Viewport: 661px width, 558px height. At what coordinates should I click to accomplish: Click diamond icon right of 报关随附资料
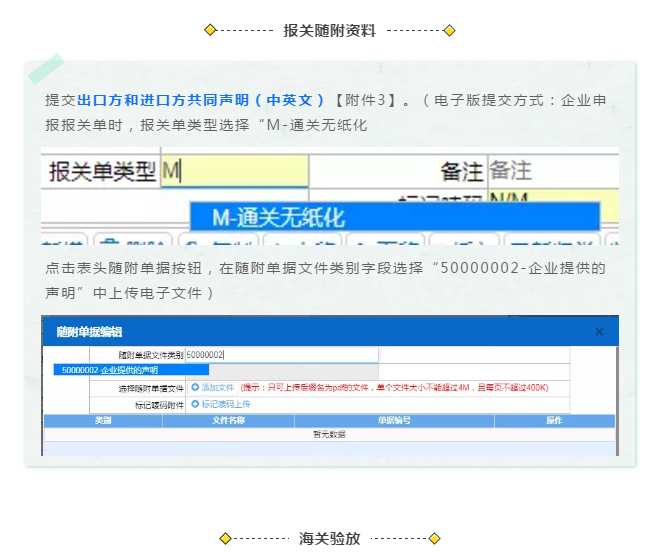coord(450,31)
